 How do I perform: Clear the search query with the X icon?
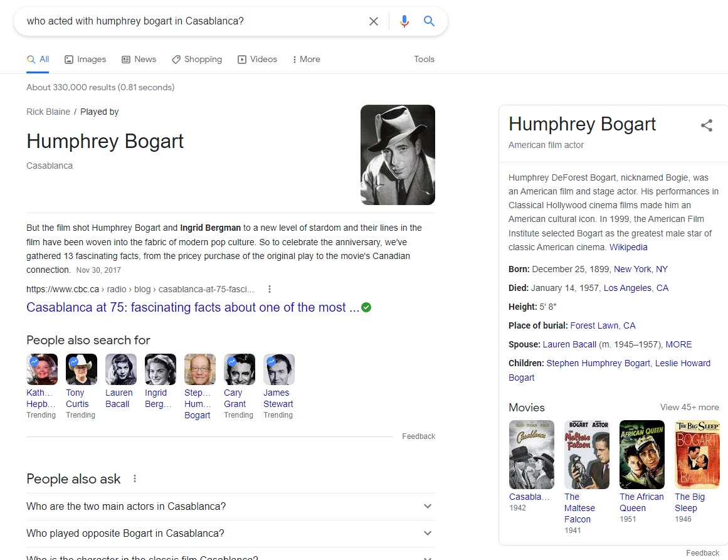click(x=373, y=21)
